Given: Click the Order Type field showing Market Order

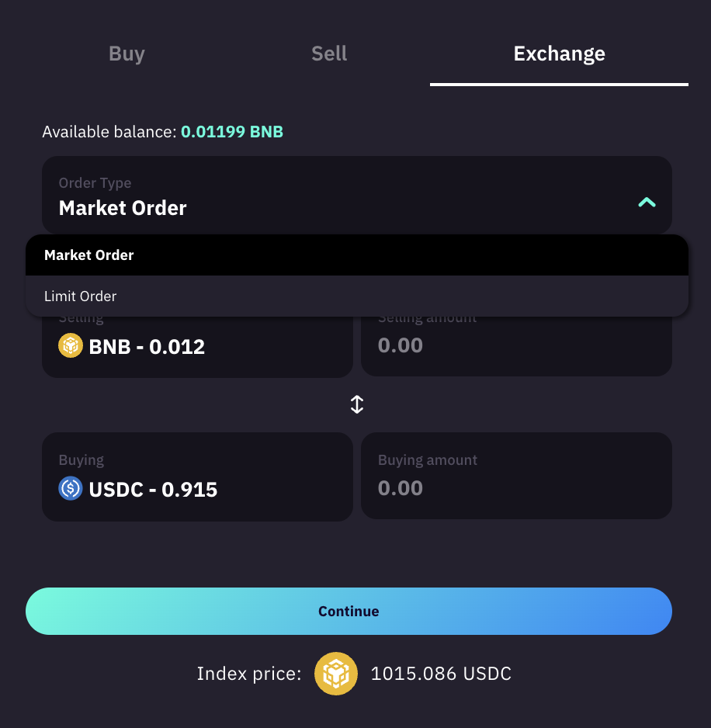Looking at the screenshot, I should (310, 196).
